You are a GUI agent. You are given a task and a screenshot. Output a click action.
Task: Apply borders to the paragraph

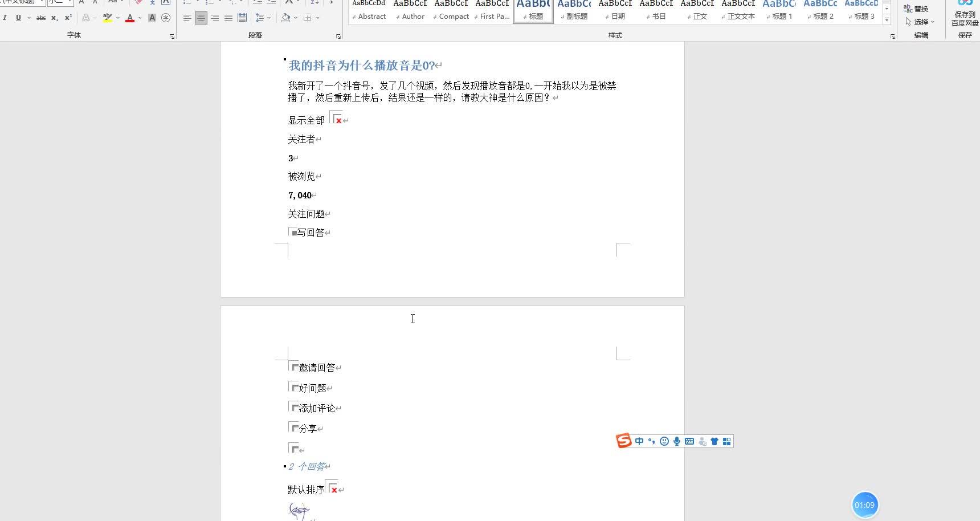308,18
